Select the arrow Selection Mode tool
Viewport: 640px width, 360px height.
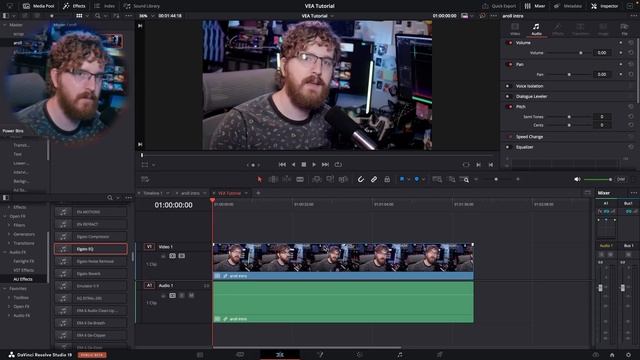pos(260,179)
